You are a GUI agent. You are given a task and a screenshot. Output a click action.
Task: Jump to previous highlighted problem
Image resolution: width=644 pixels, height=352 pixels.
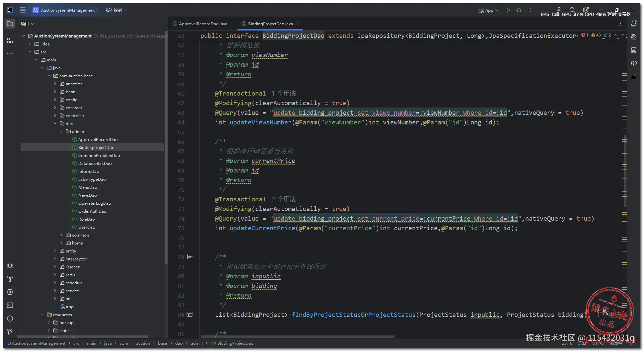click(616, 35)
